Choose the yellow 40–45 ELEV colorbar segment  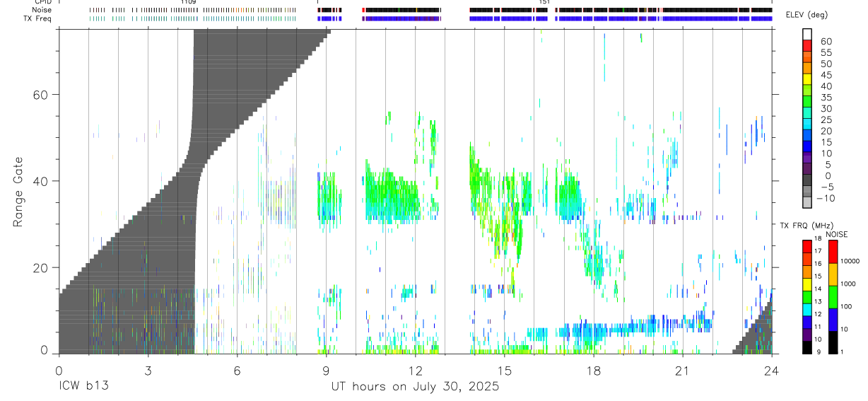[x=807, y=79]
